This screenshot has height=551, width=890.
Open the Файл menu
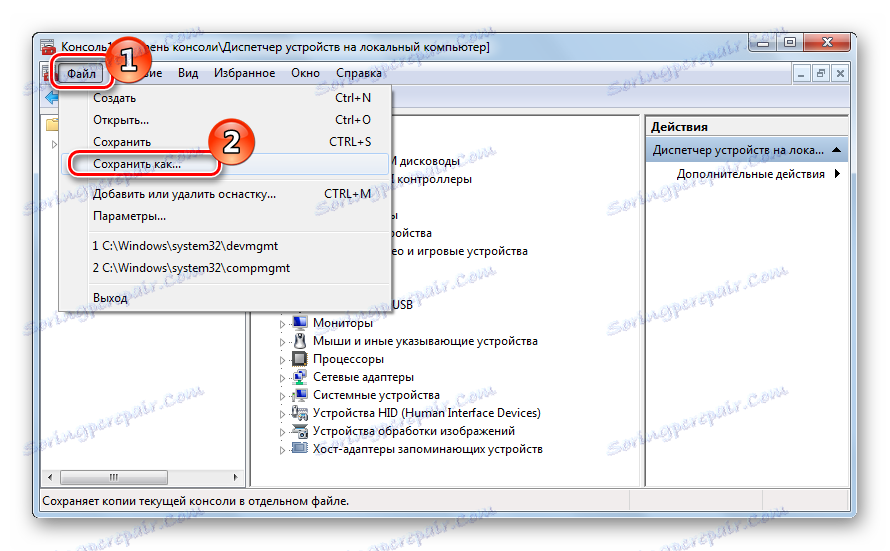point(81,74)
